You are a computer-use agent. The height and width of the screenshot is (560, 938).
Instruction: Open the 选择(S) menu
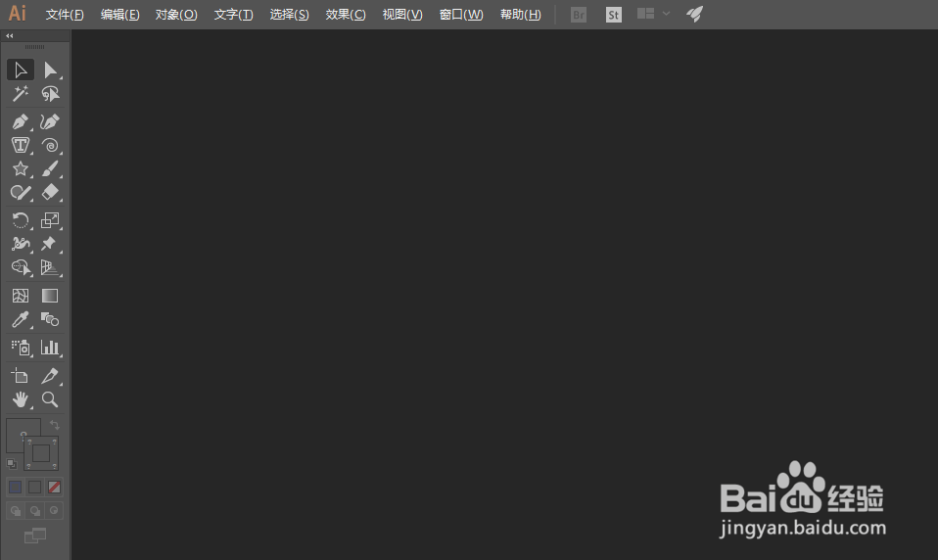[289, 15]
